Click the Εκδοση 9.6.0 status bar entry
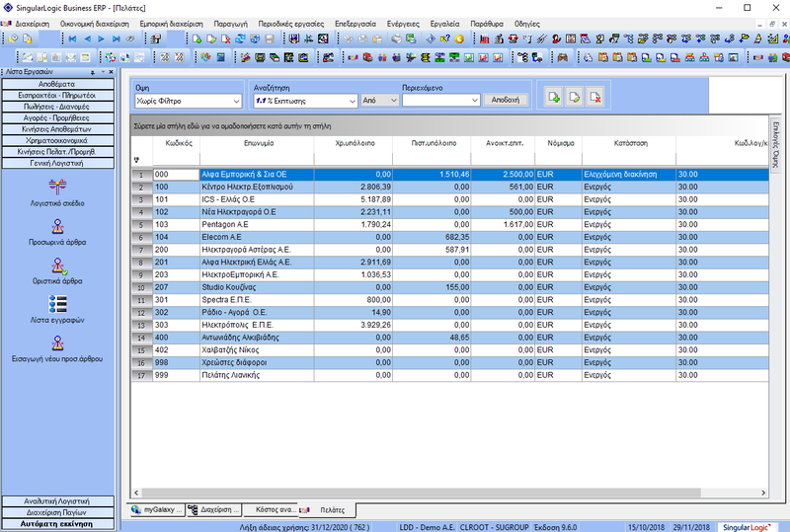This screenshot has width=790, height=532. click(556, 527)
